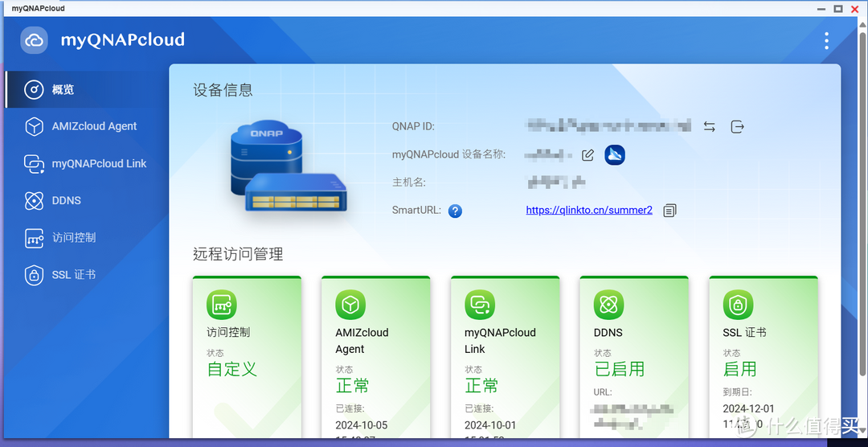This screenshot has width=868, height=447.
Task: Click the 已启用 status on DDNS card
Action: (620, 369)
